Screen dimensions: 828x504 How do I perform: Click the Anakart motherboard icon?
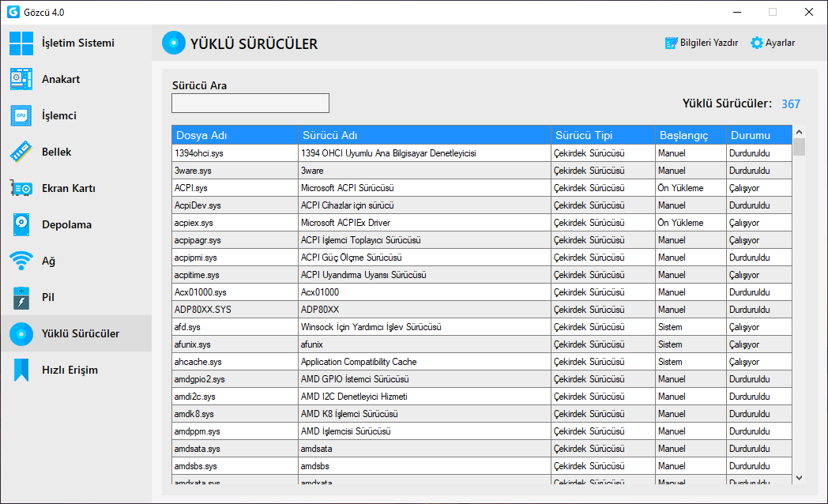[x=21, y=79]
